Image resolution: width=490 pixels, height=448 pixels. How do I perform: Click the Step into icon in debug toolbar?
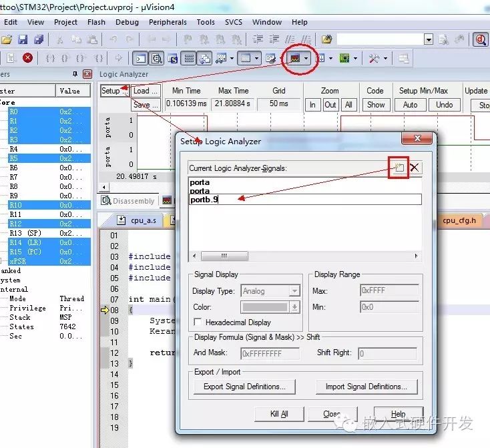(x=50, y=58)
